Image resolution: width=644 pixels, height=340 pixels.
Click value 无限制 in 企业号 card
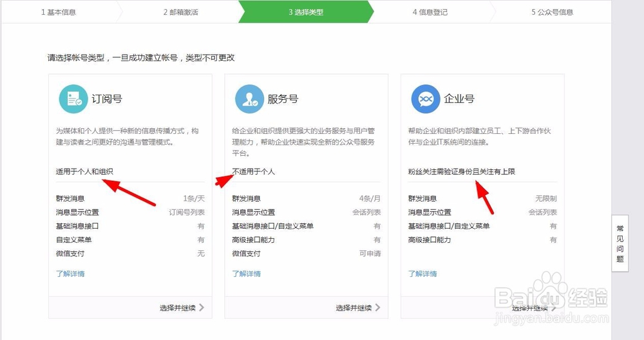546,198
